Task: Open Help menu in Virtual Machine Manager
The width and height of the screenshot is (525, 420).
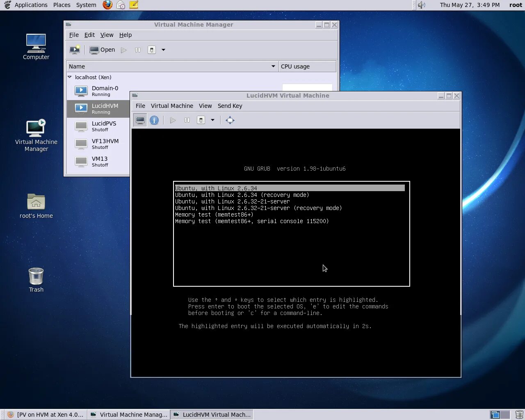Action: 126,35
